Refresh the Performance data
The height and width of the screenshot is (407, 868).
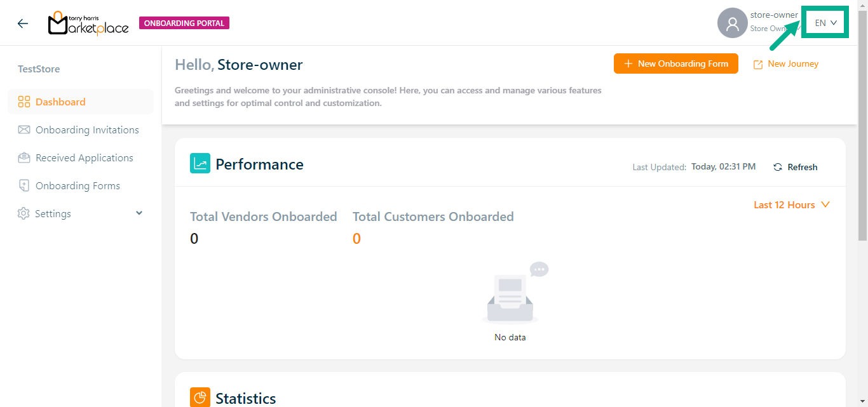[x=796, y=167]
